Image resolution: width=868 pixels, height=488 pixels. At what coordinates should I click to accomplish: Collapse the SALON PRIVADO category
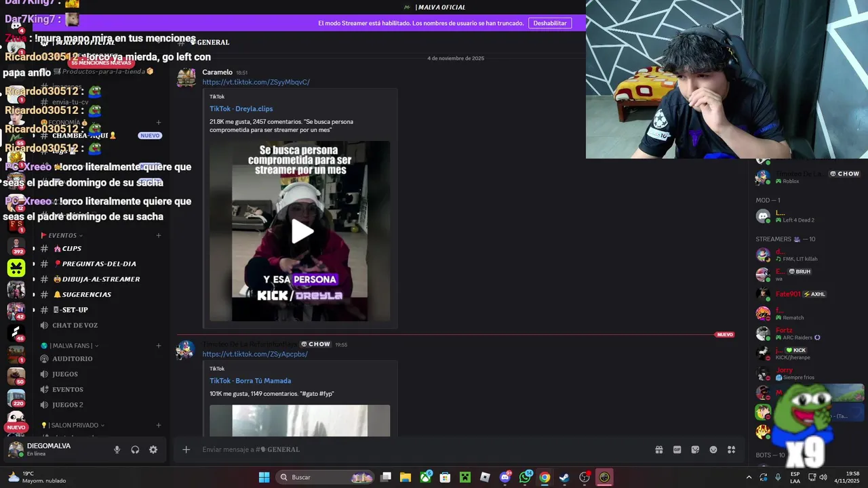pyautogui.click(x=73, y=426)
